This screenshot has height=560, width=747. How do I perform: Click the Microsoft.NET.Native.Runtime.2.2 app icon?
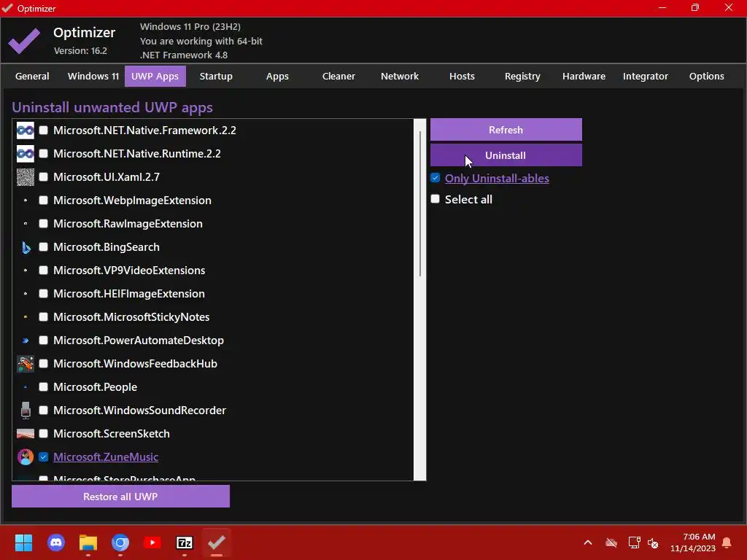coord(26,154)
